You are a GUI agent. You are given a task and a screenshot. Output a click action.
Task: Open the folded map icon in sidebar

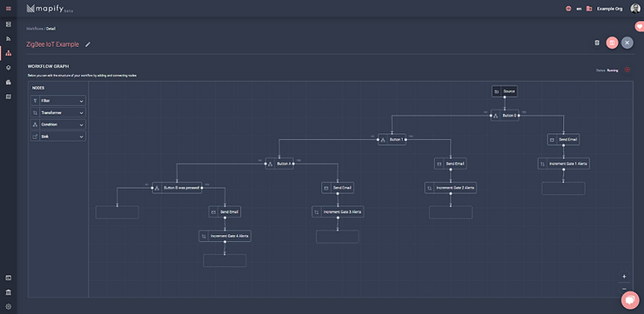tap(9, 97)
